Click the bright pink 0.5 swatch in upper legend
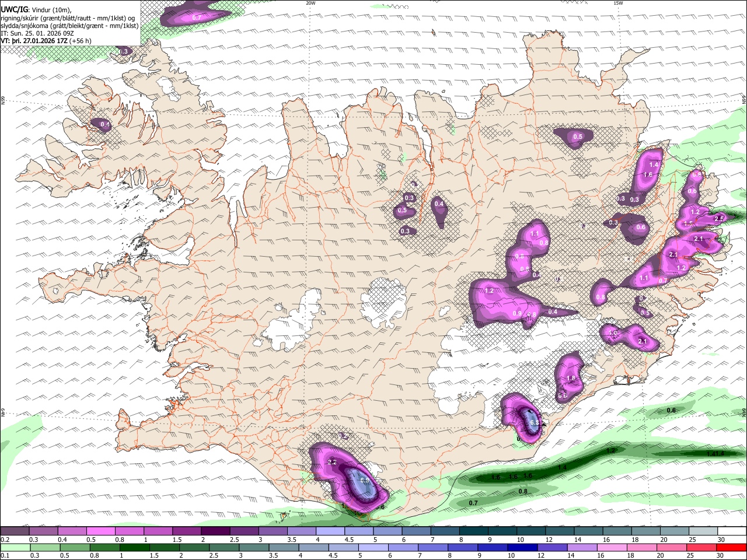The image size is (747, 560). [100, 531]
